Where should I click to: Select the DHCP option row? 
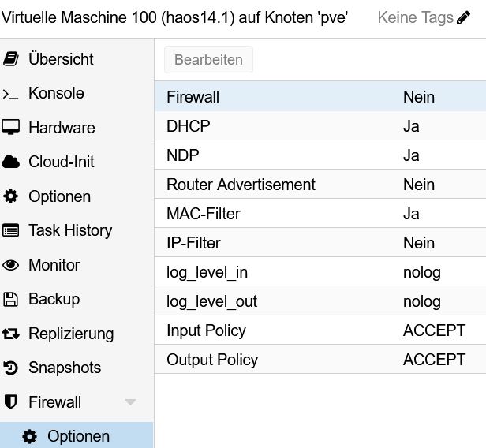(320, 126)
